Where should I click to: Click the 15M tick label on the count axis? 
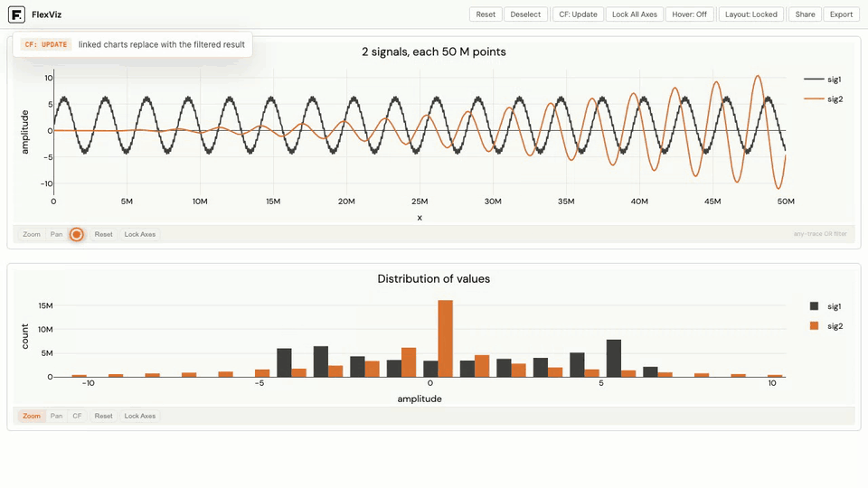tap(45, 305)
